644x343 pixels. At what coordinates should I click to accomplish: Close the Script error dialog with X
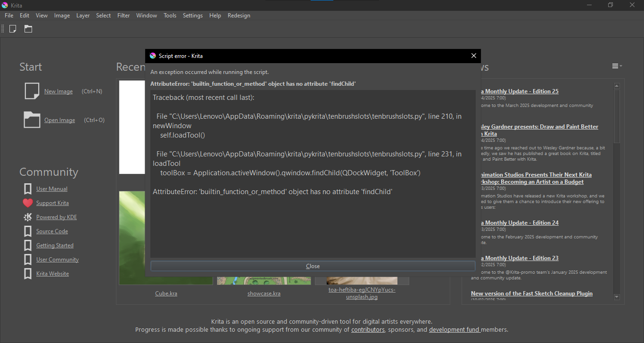pos(474,56)
